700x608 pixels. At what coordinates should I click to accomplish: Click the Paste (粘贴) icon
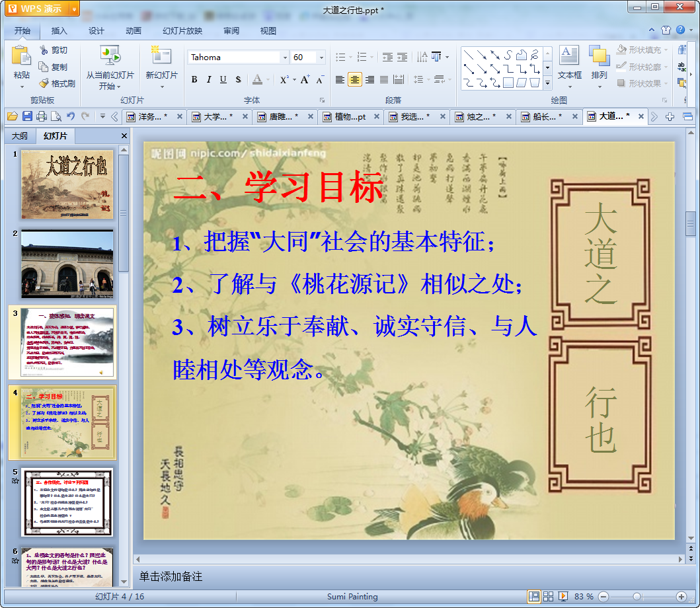pos(21,56)
